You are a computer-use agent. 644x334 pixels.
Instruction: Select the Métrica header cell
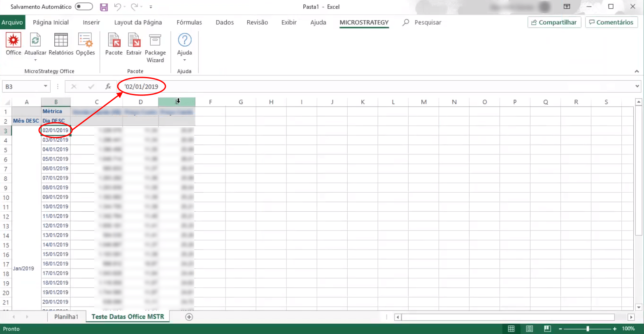tap(56, 111)
